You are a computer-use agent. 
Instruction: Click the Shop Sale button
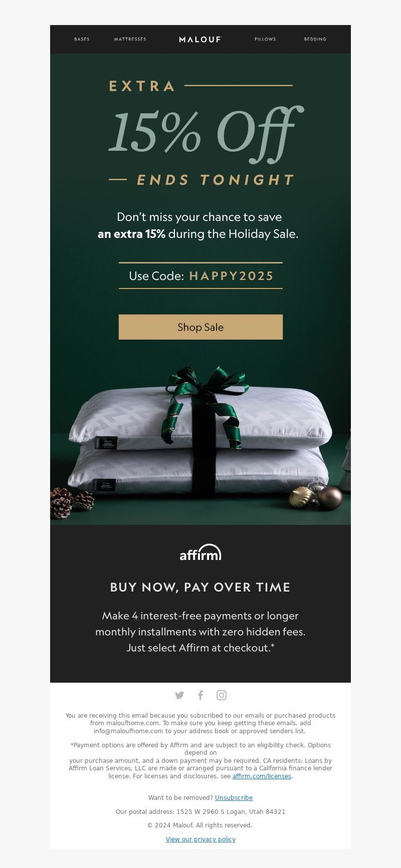tap(200, 327)
